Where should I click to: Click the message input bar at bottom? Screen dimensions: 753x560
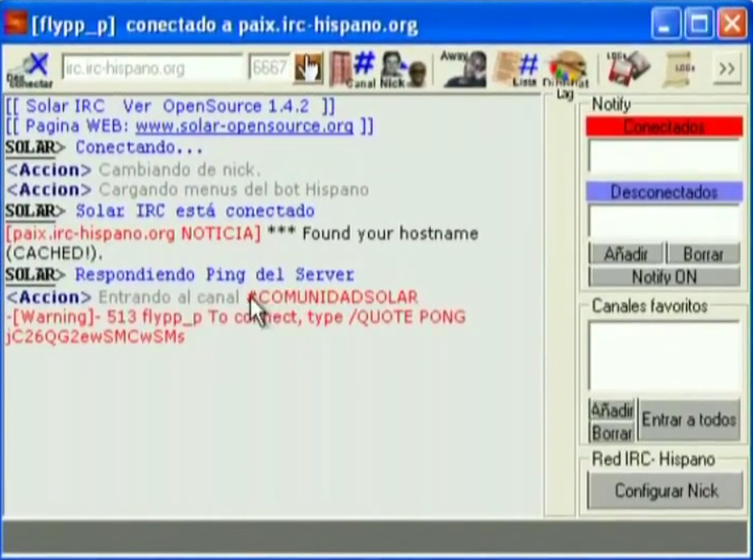[376, 537]
